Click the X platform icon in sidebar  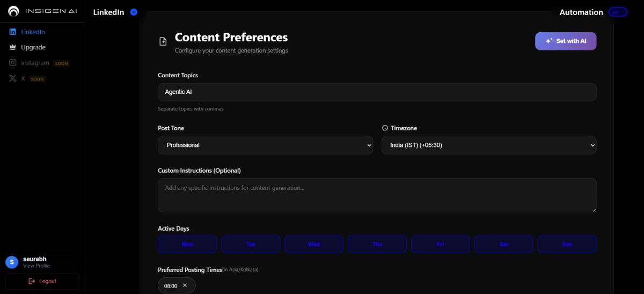[x=13, y=78]
